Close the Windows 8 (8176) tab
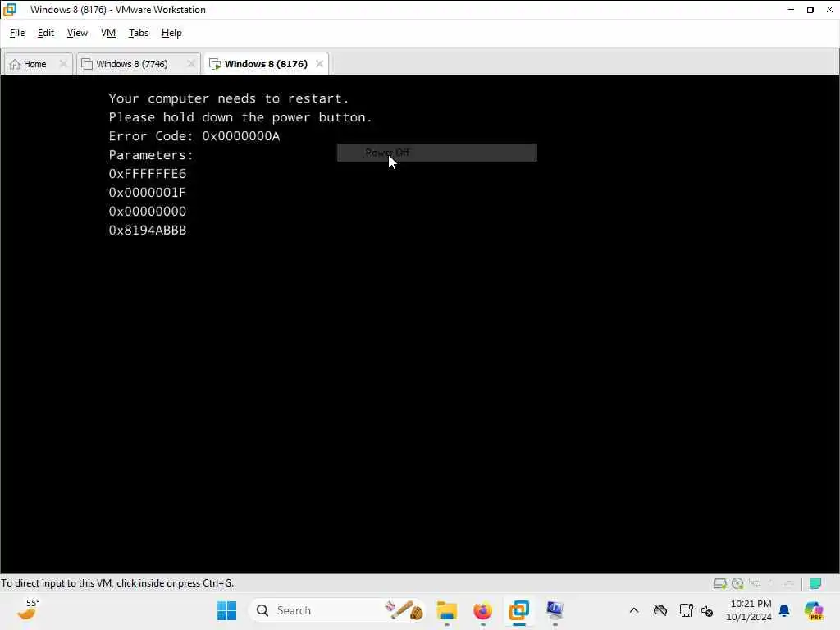 point(319,64)
